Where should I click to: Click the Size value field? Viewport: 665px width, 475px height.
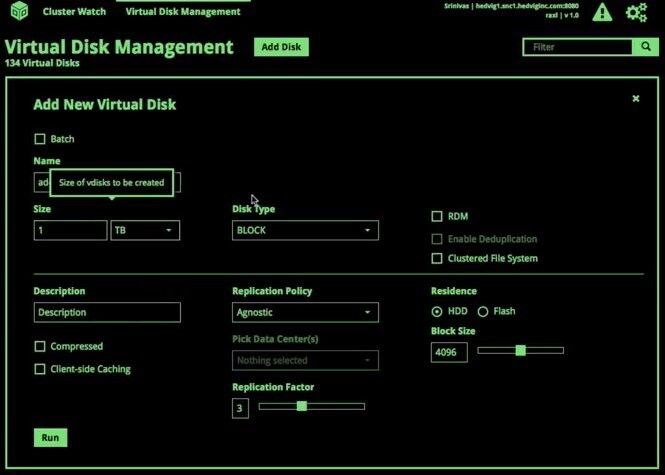pyautogui.click(x=70, y=230)
